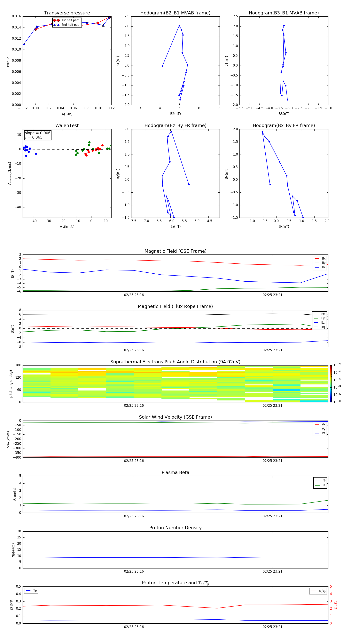Viewport: 351px width, 644px height.
Task: Click the 'Plasma Beta' plot title
Action: (x=175, y=472)
